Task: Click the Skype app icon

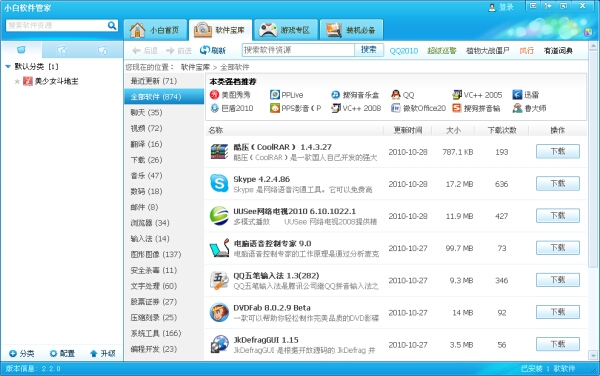Action: click(219, 184)
